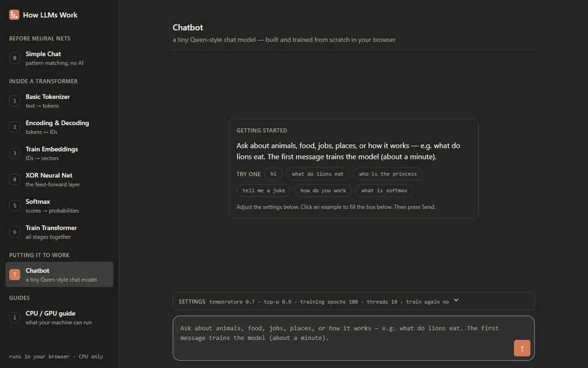The width and height of the screenshot is (588, 368).
Task: Click 'train again no' setting text
Action: (427, 302)
